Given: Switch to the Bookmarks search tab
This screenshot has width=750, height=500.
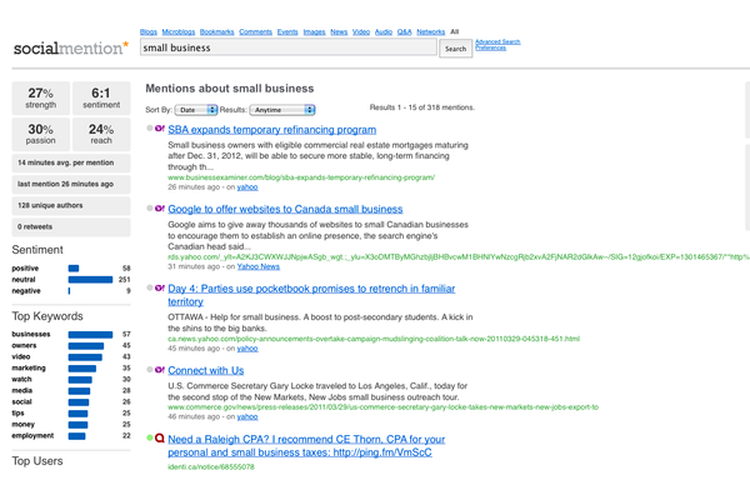Looking at the screenshot, I should click(x=217, y=32).
